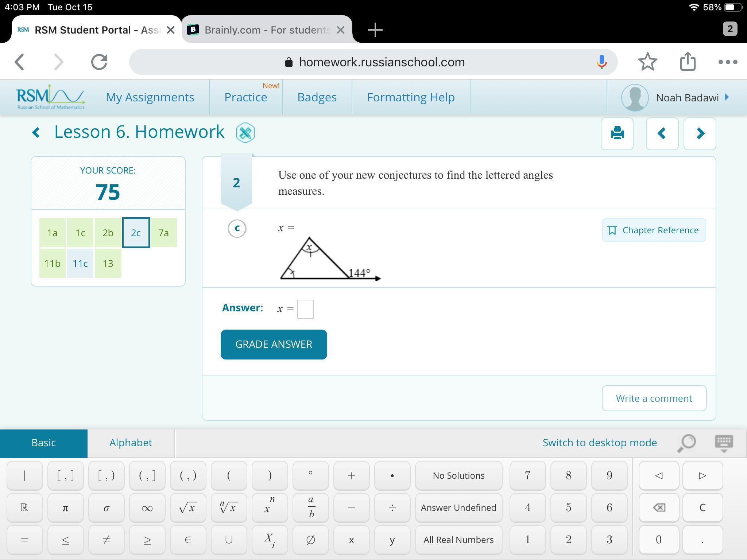The image size is (747, 560).
Task: Click the print icon button
Action: click(x=617, y=133)
